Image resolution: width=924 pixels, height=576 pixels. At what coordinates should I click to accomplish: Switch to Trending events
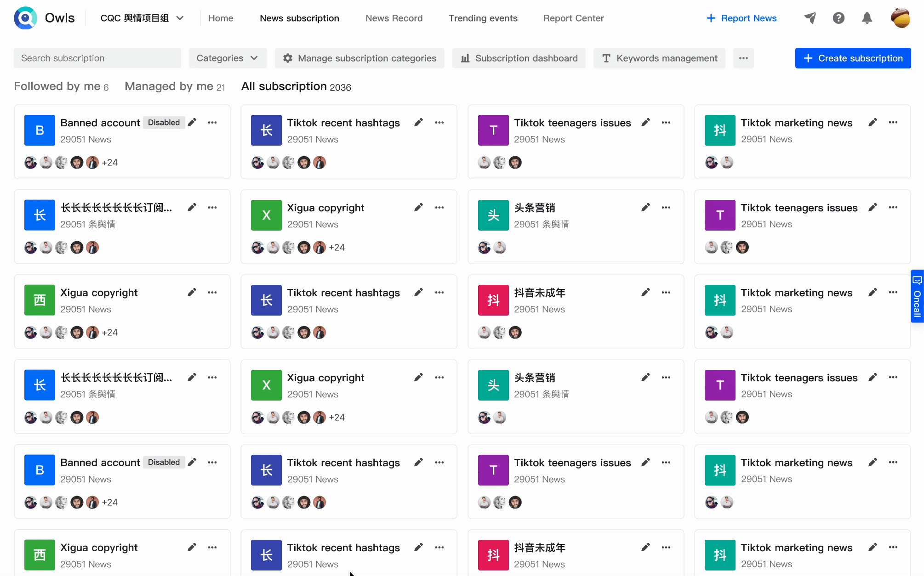(x=483, y=18)
